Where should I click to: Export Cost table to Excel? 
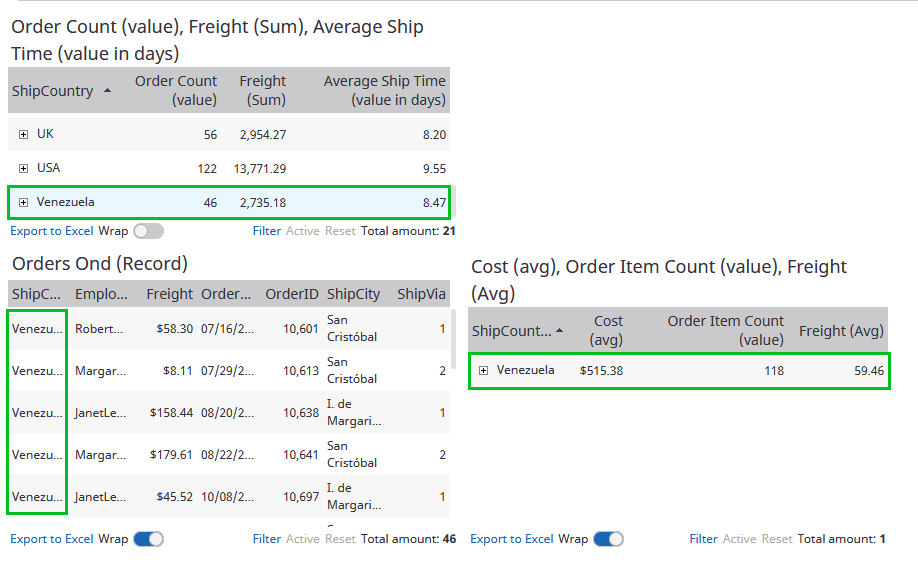point(511,539)
